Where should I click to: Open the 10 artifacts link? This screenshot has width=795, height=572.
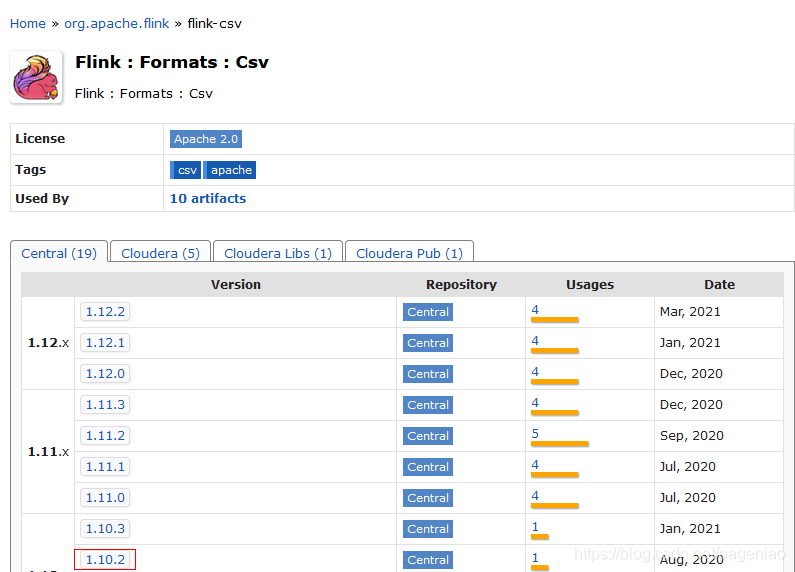tap(208, 198)
